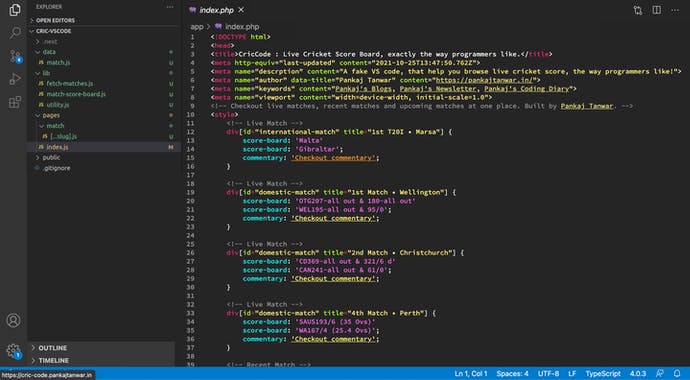Open the .gitignore file
This screenshot has width=690, height=380.
[x=104, y=168]
